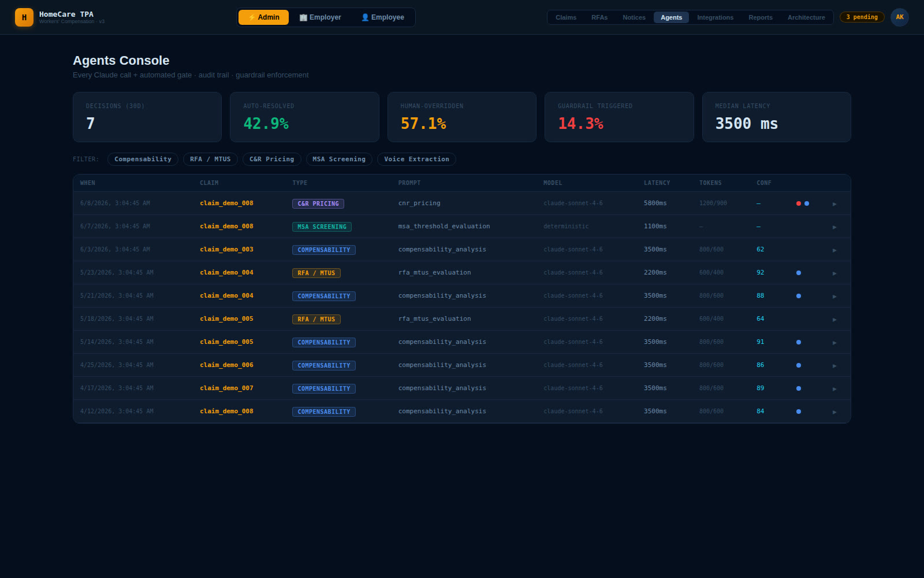The width and height of the screenshot is (924, 578).
Task: Click blue dot in 6/8/2026 row
Action: coord(807,203)
